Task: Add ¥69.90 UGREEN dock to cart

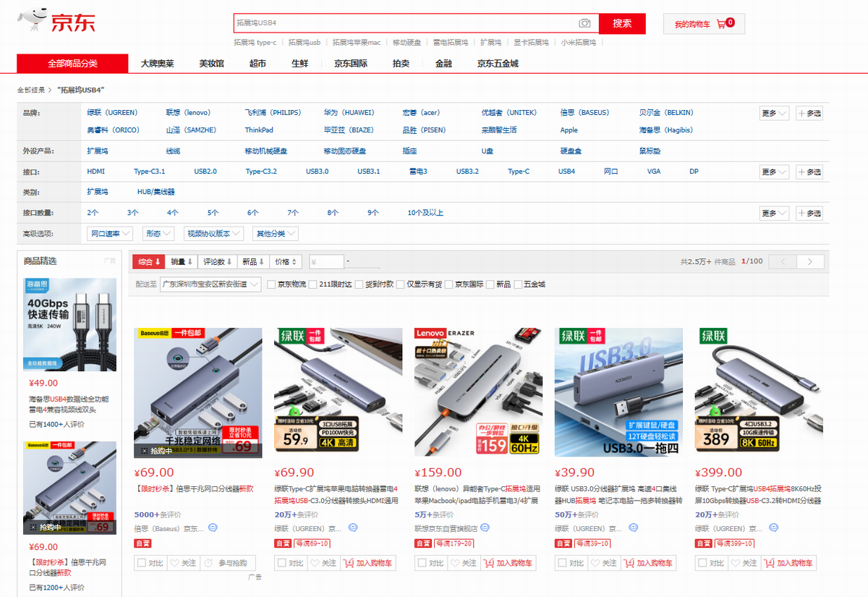Action: [367, 563]
